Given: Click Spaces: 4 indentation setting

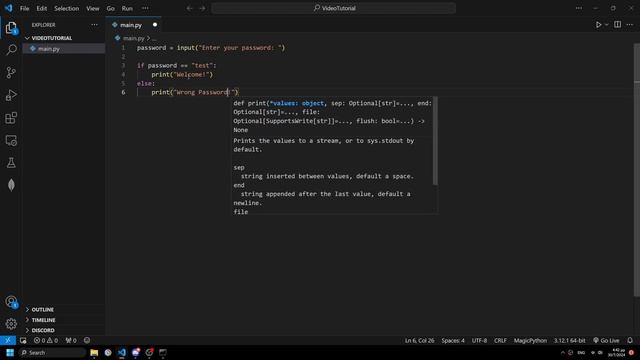Looking at the screenshot, I should 453,340.
